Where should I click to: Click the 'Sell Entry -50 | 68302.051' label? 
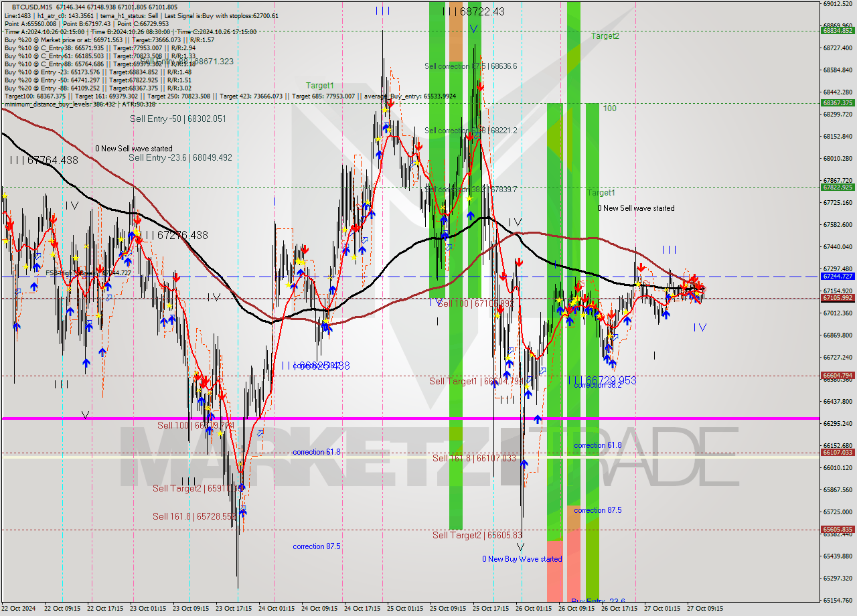coord(178,119)
